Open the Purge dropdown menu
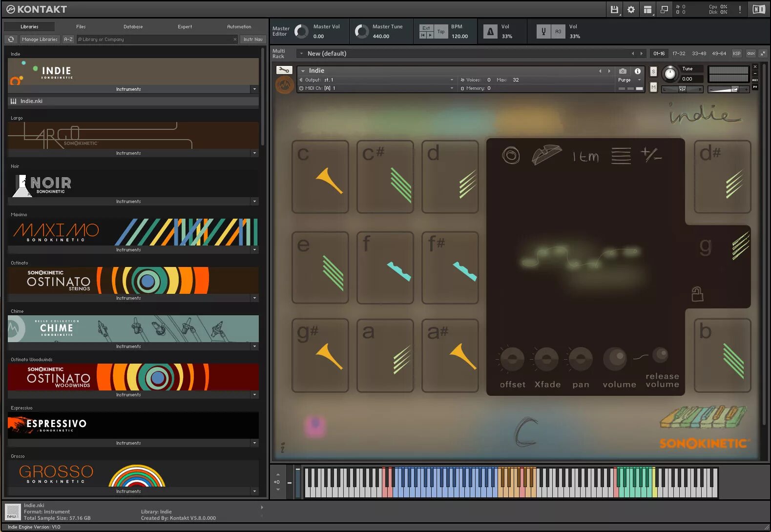The width and height of the screenshot is (771, 532). point(629,80)
